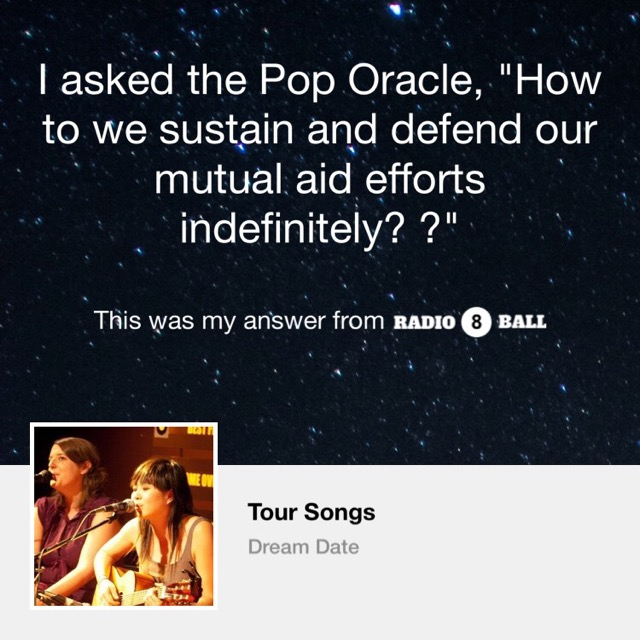Screen dimensions: 640x640
Task: Click the 'to we sustain and defend our' line
Action: tap(320, 132)
